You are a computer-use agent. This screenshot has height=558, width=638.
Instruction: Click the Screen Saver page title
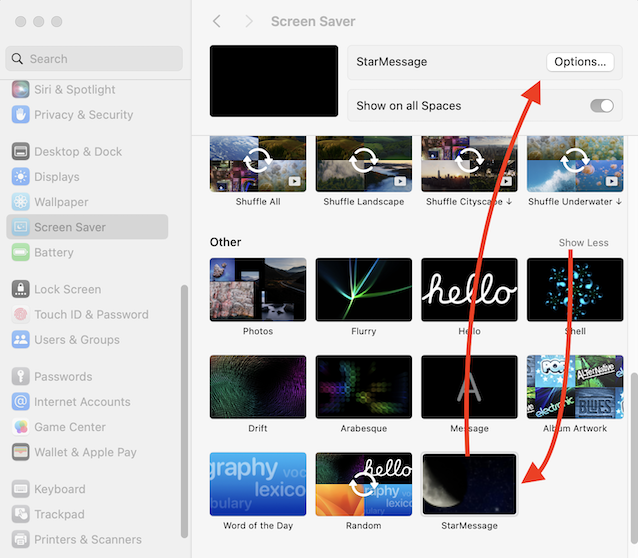tap(313, 21)
